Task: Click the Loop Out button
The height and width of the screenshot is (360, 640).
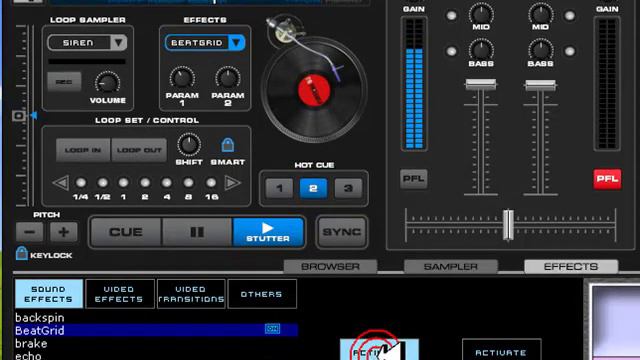Action: pyautogui.click(x=139, y=150)
